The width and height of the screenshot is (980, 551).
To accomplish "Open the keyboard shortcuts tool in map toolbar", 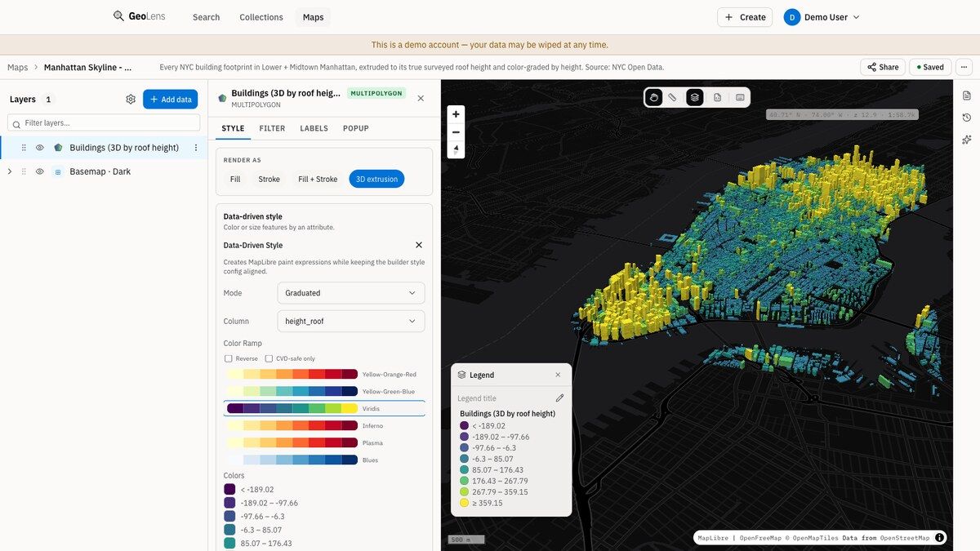I will point(740,97).
